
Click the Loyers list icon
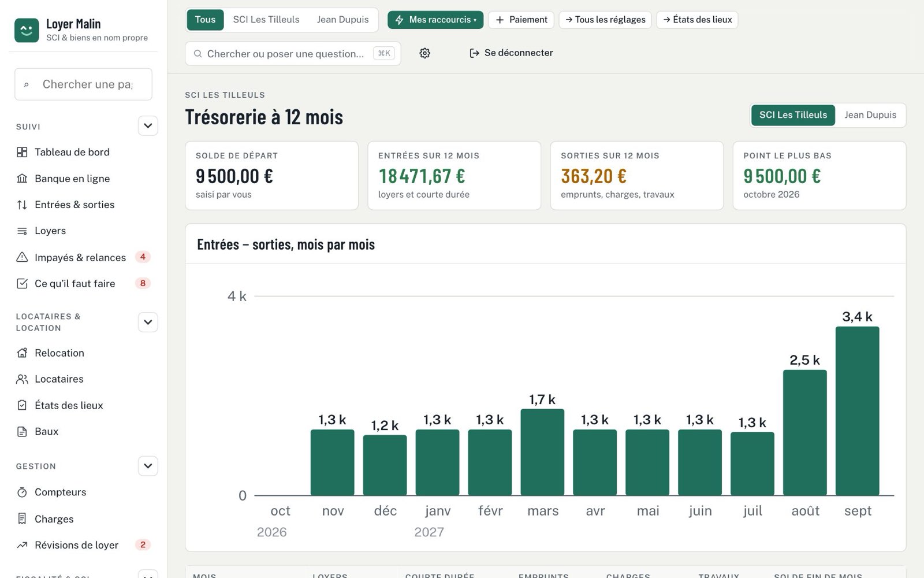[x=22, y=231]
